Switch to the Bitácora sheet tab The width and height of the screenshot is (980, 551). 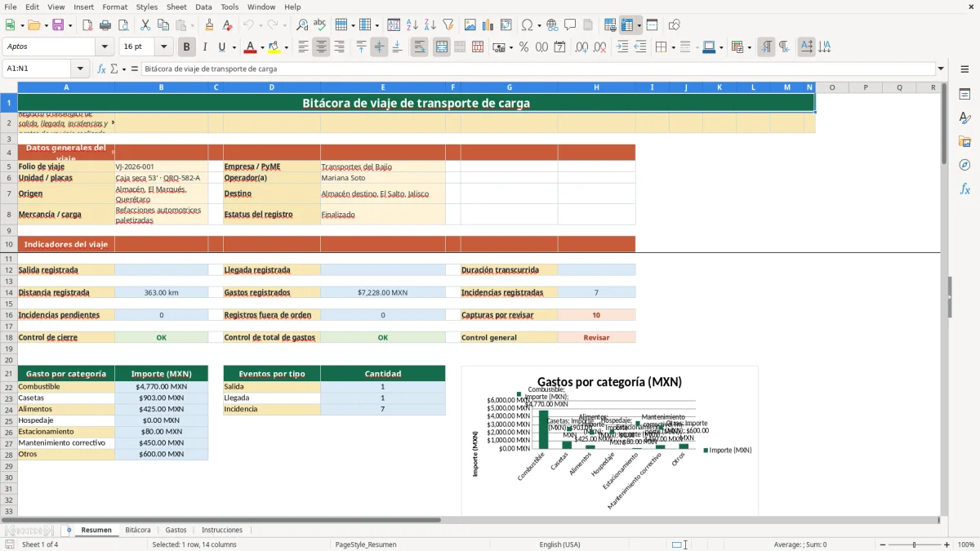pos(137,530)
